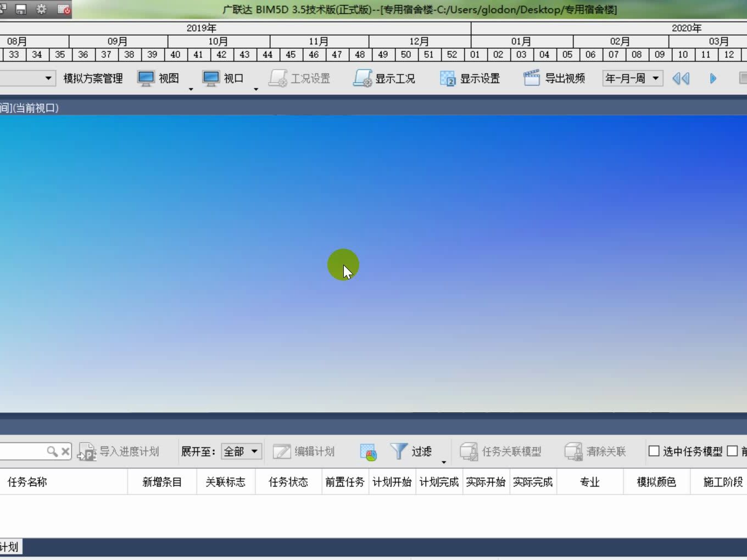Open the simulation scheme combo box dropdown

[x=48, y=79]
